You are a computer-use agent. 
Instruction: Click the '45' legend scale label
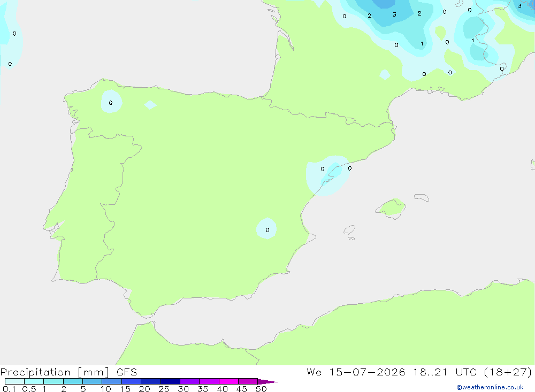[242, 389]
